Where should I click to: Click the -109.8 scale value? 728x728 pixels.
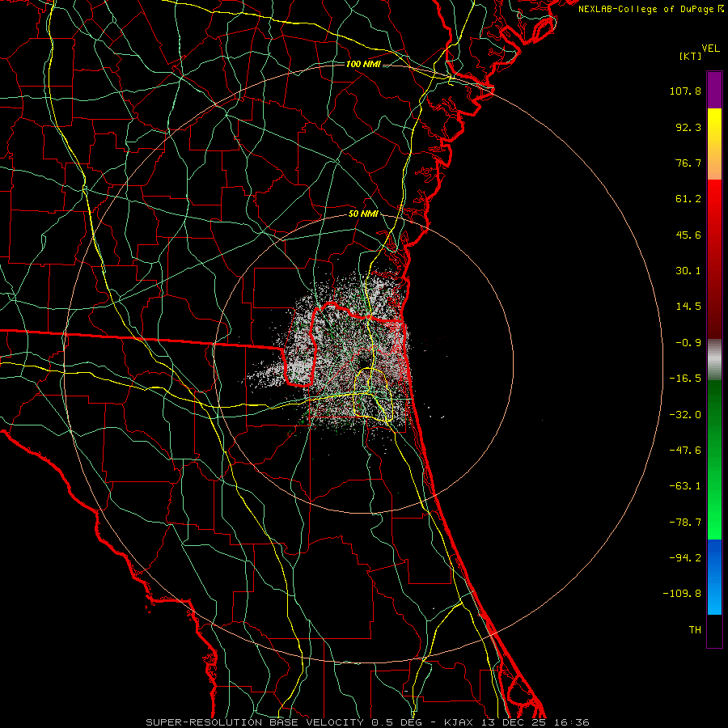[683, 594]
